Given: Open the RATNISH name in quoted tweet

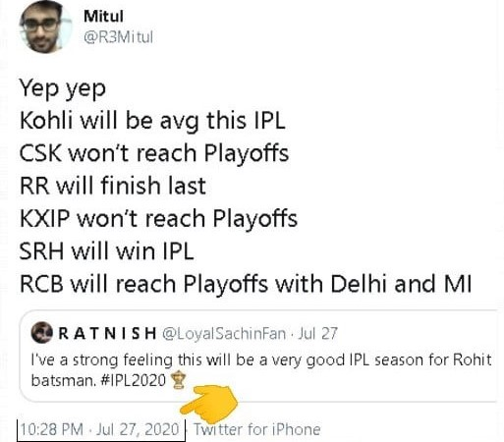Looking at the screenshot, I should pyautogui.click(x=107, y=333).
